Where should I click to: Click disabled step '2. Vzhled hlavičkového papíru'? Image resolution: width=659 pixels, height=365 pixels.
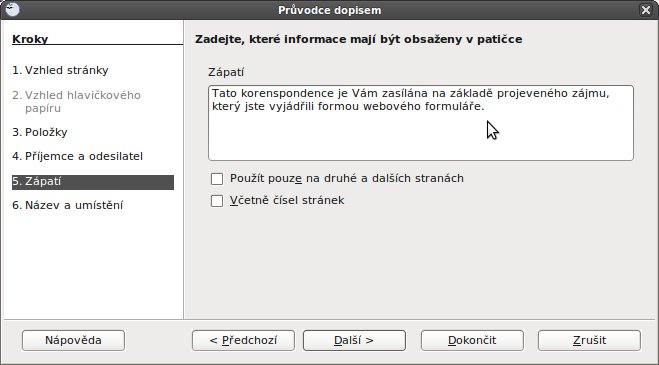76,102
